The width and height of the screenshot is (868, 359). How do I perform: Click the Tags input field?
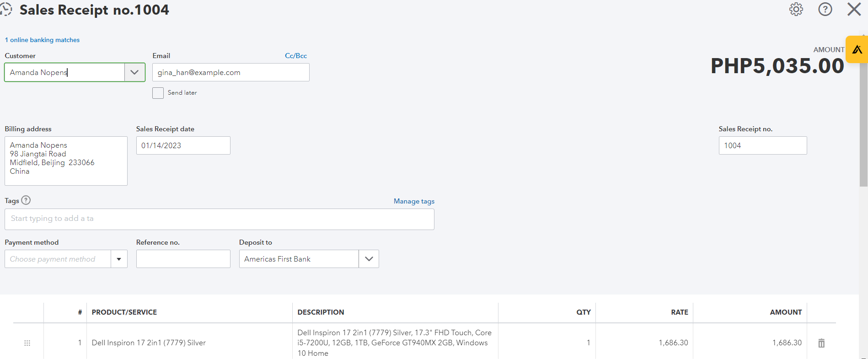click(x=219, y=219)
